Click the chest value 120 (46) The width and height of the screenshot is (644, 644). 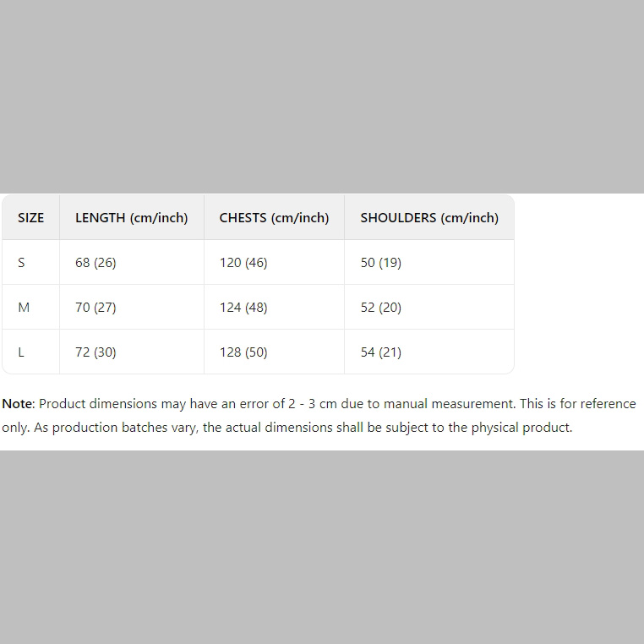(x=243, y=263)
